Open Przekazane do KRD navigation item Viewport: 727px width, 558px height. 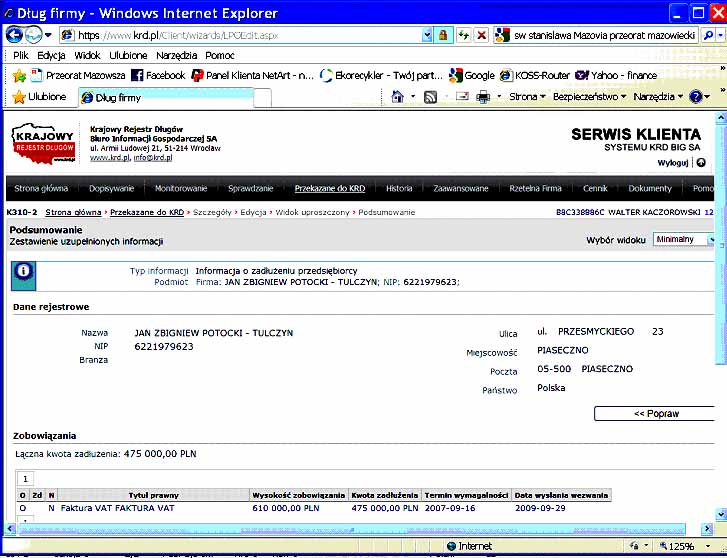[330, 189]
